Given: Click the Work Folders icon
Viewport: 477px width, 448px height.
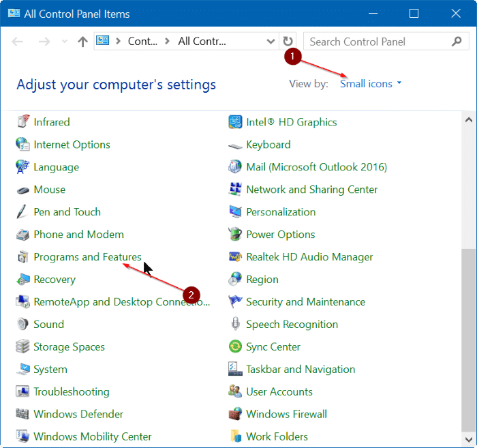Looking at the screenshot, I should [x=236, y=436].
